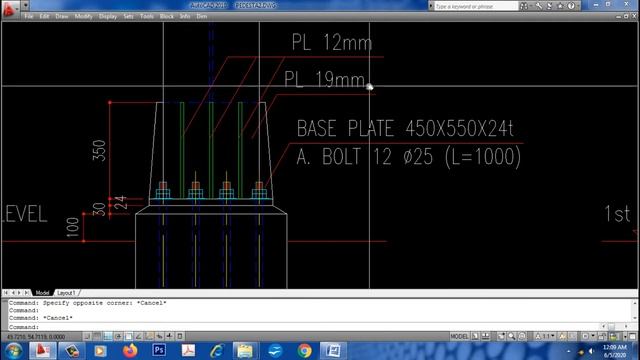Open the Communication Center satellite icon

pyautogui.click(x=549, y=6)
